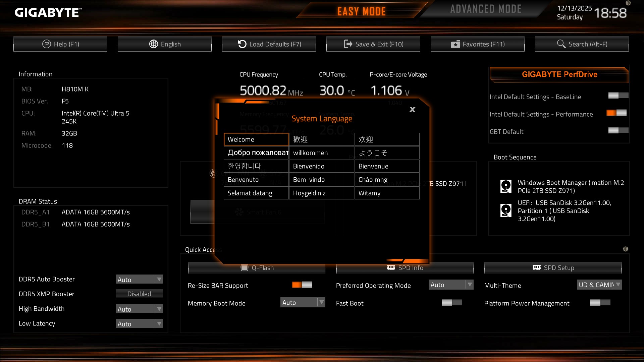The width and height of the screenshot is (644, 362).
Task: Toggle Re-Size BAR Support switch
Action: pyautogui.click(x=302, y=285)
